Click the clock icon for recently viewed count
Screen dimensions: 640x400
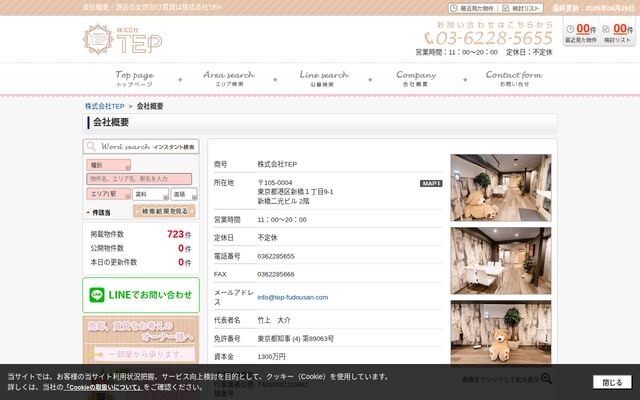570,29
